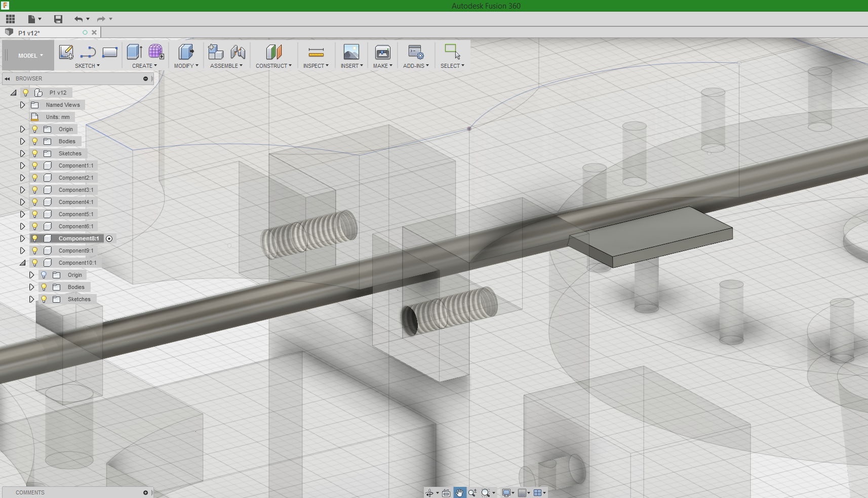The height and width of the screenshot is (498, 868).
Task: Collapse the P1 v12 root node
Action: click(x=13, y=93)
